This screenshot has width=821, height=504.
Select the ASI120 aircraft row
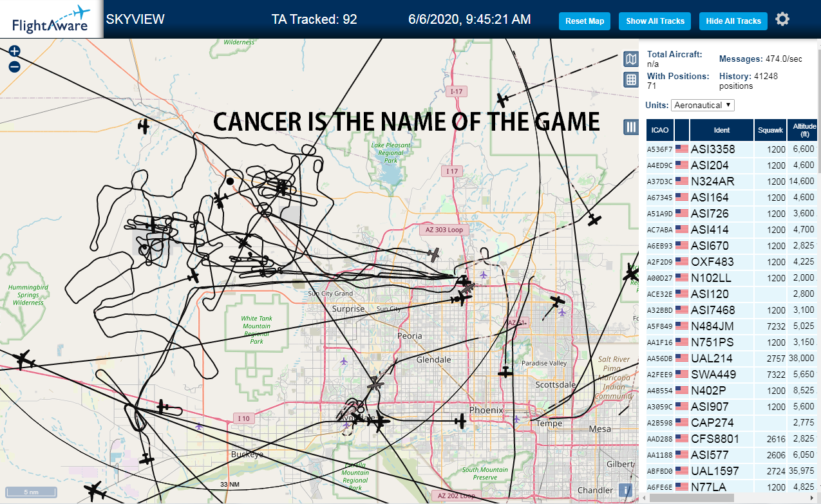[733, 294]
